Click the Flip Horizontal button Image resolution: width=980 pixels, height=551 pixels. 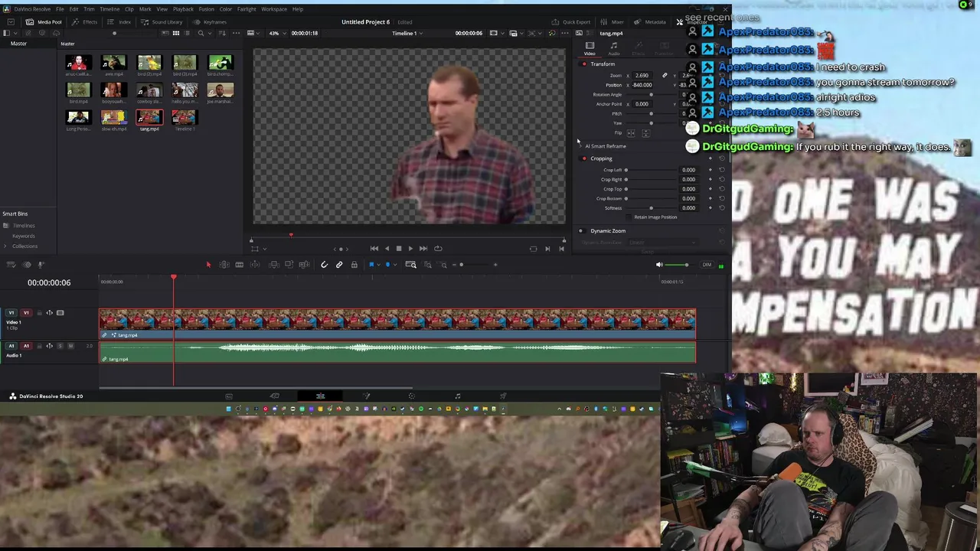click(631, 133)
